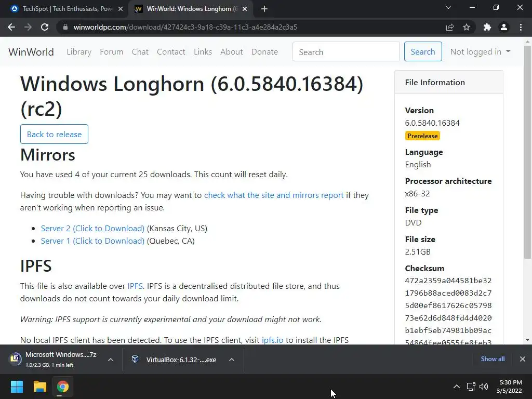Click the File Information panel header
The height and width of the screenshot is (399, 532).
coord(448,82)
